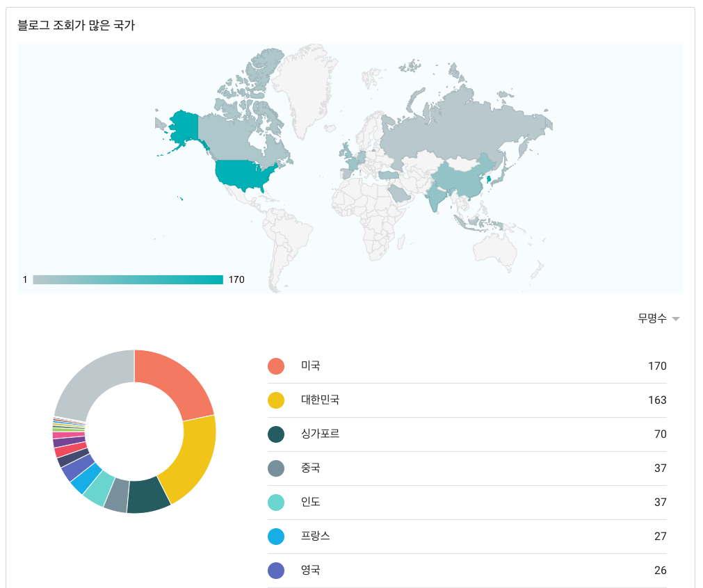This screenshot has width=703, height=588.
Task: Open the 무명수 dropdown
Action: 658,318
